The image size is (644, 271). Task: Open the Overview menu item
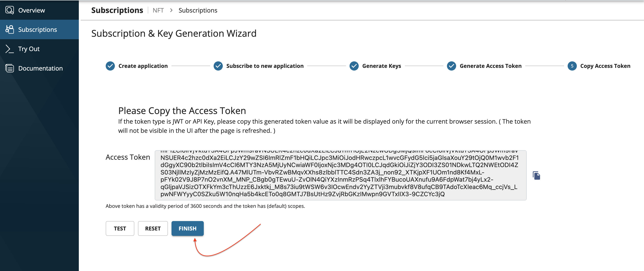[32, 10]
